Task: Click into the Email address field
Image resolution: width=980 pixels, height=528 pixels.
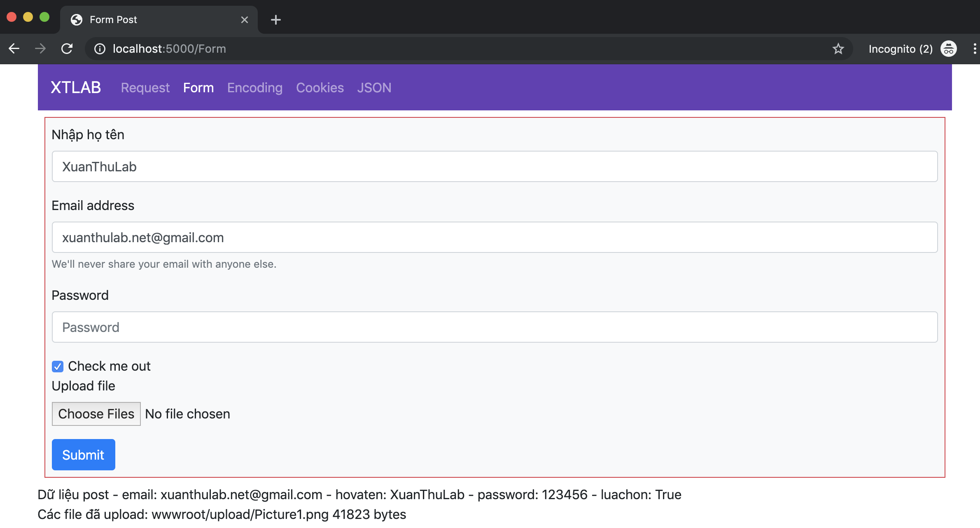Action: (494, 238)
